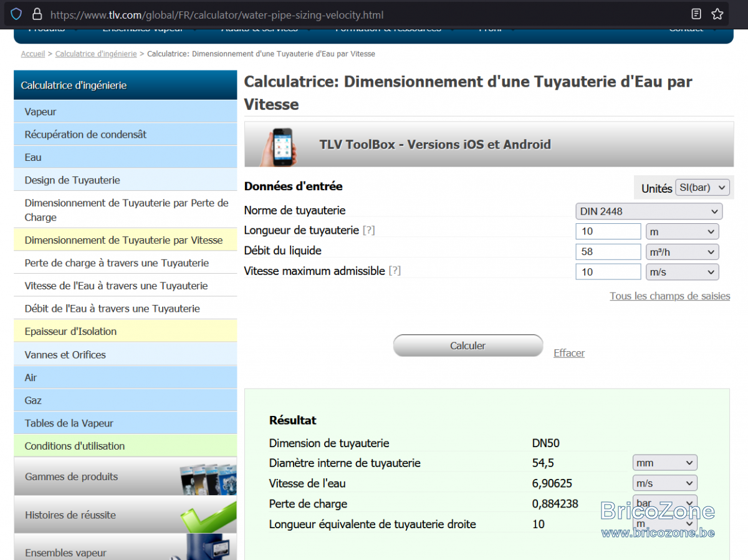Bookmark this page with the star icon
Image resolution: width=748 pixels, height=560 pixels.
pyautogui.click(x=717, y=14)
